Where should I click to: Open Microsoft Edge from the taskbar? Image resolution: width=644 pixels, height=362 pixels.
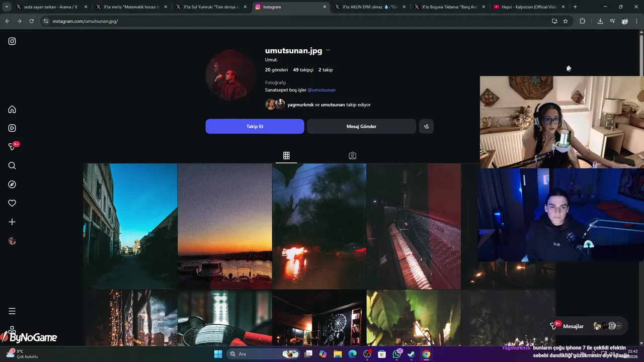coord(352,354)
